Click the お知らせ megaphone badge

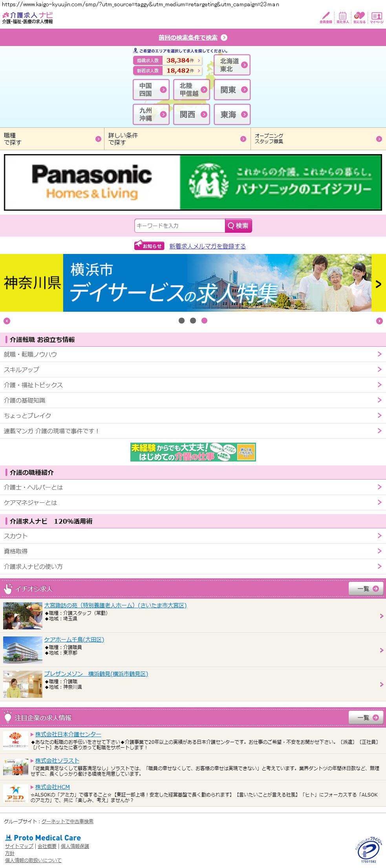(x=149, y=245)
